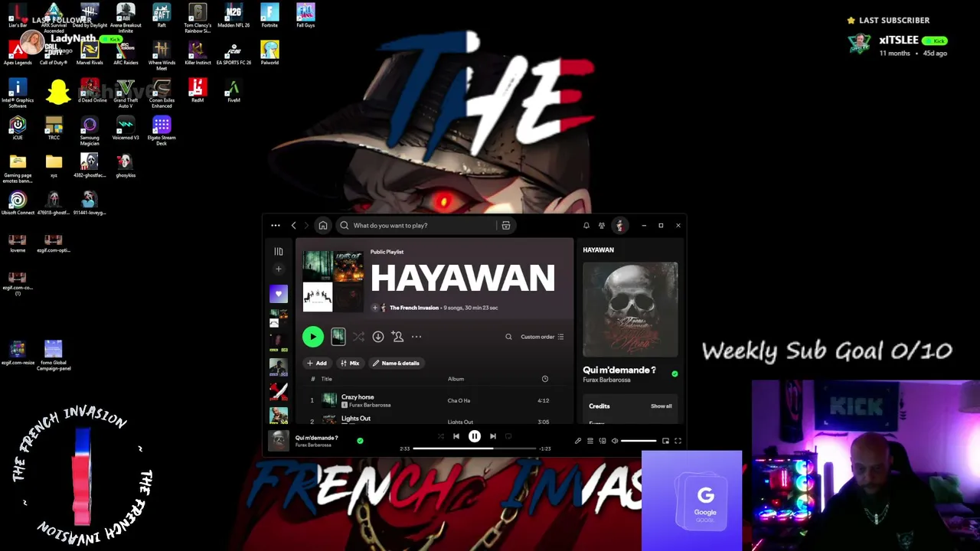Image resolution: width=980 pixels, height=551 pixels.
Task: Play the HAYAWAN playlist with the green button
Action: [x=312, y=337]
